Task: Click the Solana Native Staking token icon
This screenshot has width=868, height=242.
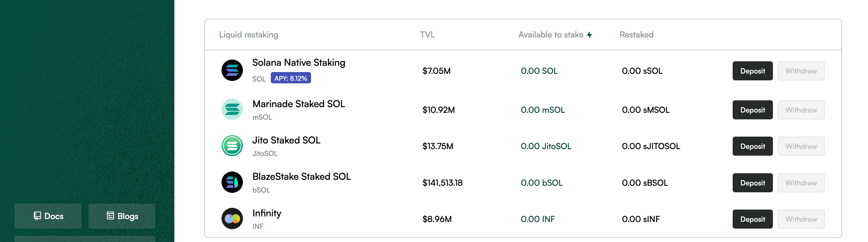Action: pos(232,70)
